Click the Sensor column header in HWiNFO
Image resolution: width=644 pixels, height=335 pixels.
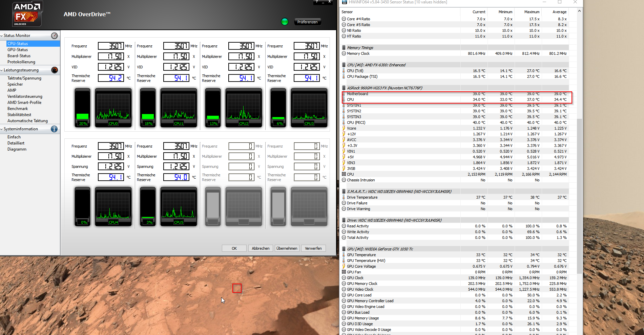347,12
